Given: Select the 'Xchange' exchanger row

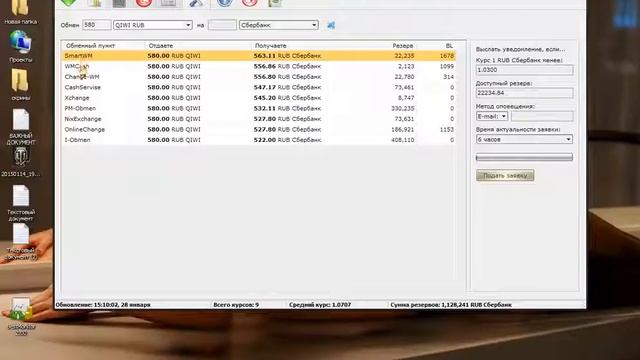Looking at the screenshot, I should click(x=259, y=98).
